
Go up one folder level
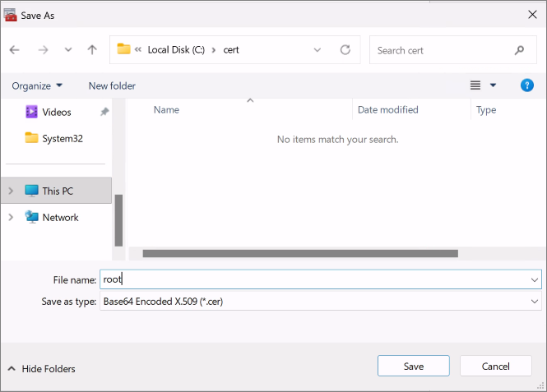tap(92, 50)
